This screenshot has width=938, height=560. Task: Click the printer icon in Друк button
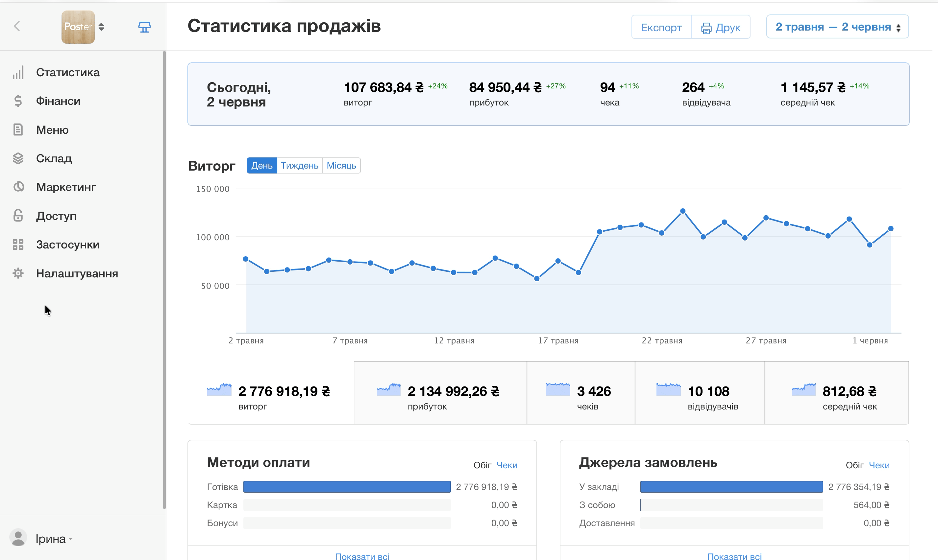(706, 28)
